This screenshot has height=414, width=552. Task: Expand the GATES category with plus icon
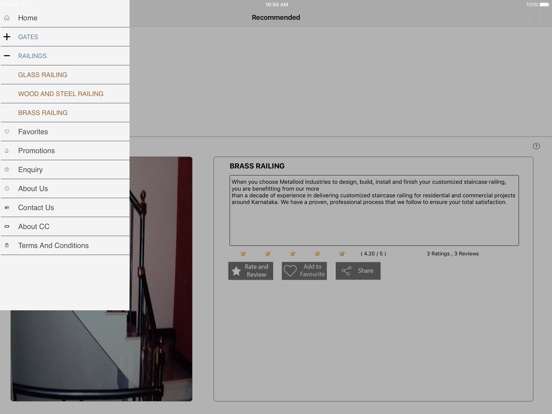coord(7,37)
